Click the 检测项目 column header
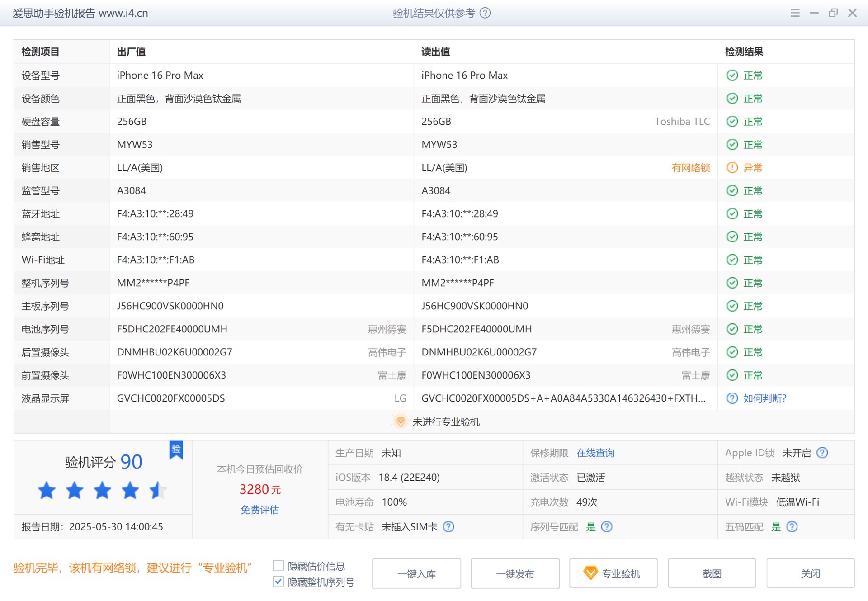The height and width of the screenshot is (601, 868). pyautogui.click(x=40, y=52)
